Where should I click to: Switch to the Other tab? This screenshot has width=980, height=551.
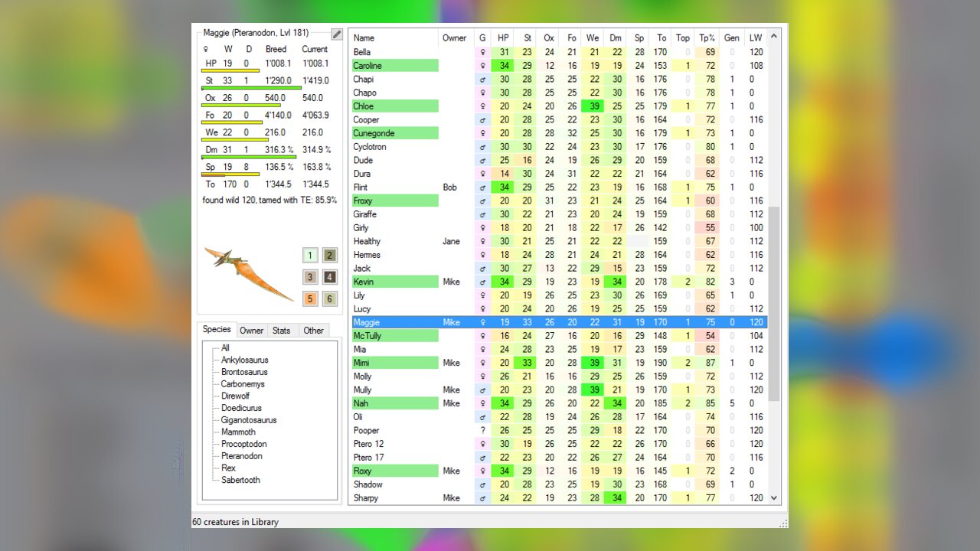[x=313, y=331]
